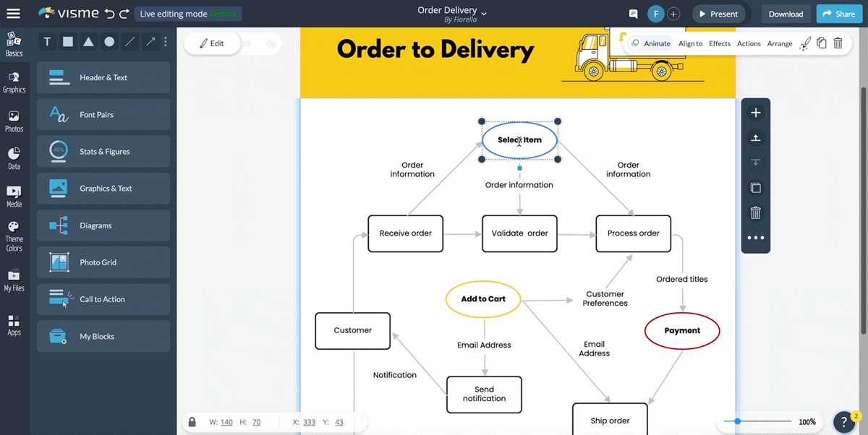Select the Circle shape tool

pos(109,42)
